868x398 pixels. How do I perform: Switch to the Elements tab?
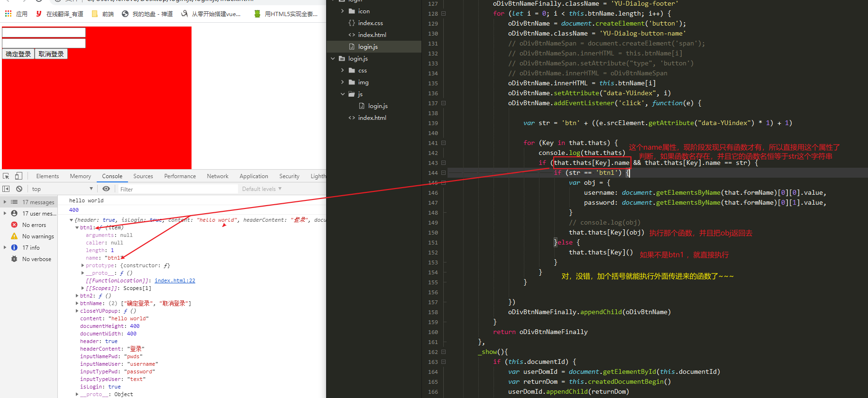point(47,176)
